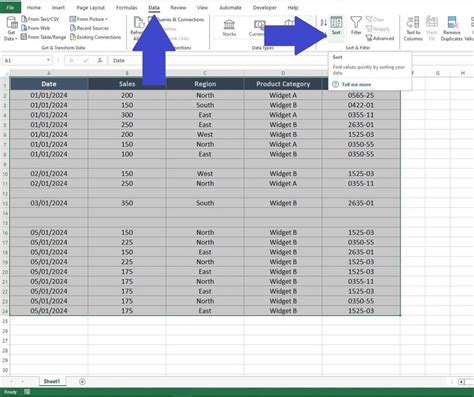
Task: Switch to the Review tab
Action: 178,7
